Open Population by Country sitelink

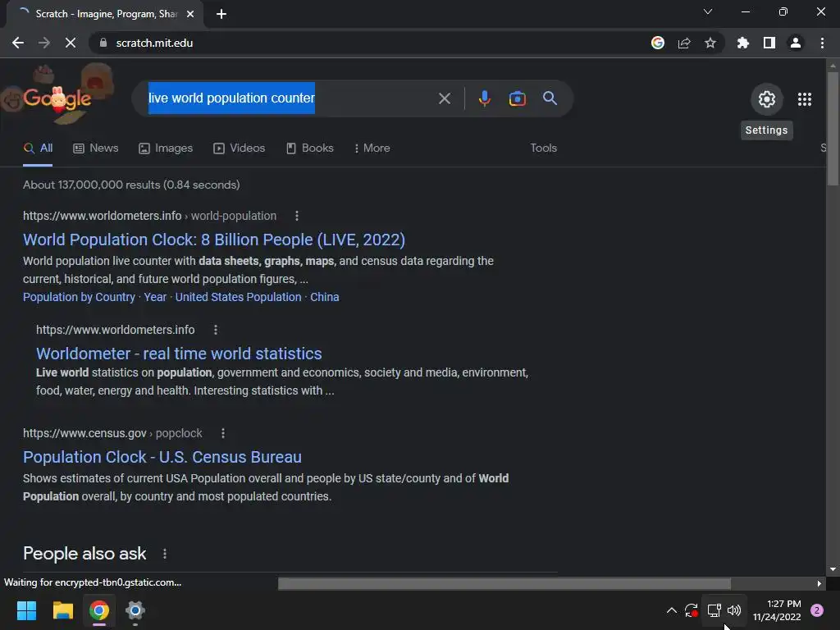79,297
